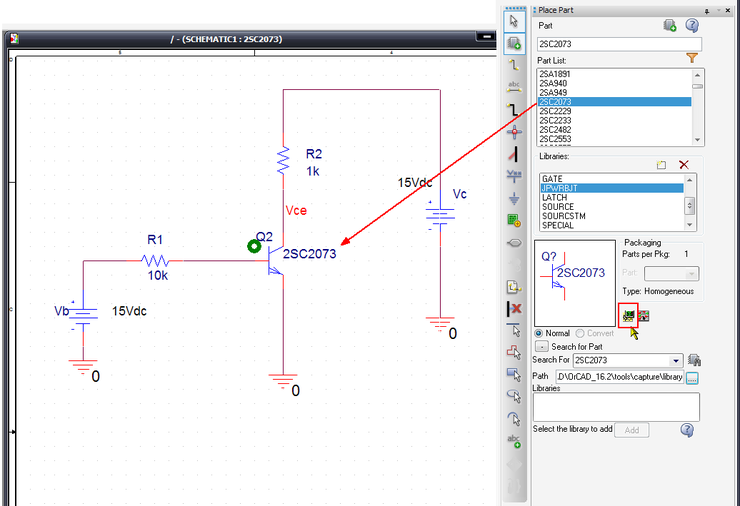Select 2SC2229 in the Part List

555,111
